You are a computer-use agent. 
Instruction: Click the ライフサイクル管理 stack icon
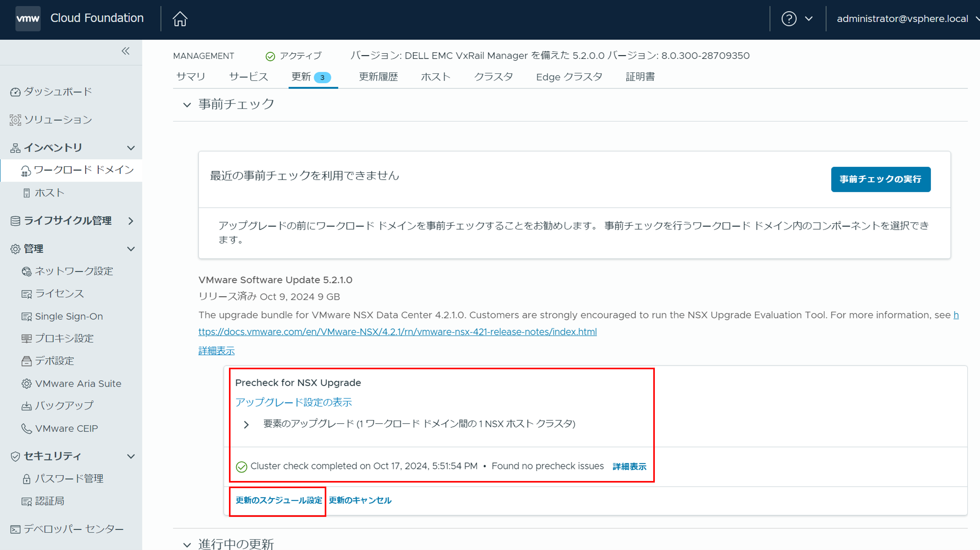pyautogui.click(x=15, y=221)
